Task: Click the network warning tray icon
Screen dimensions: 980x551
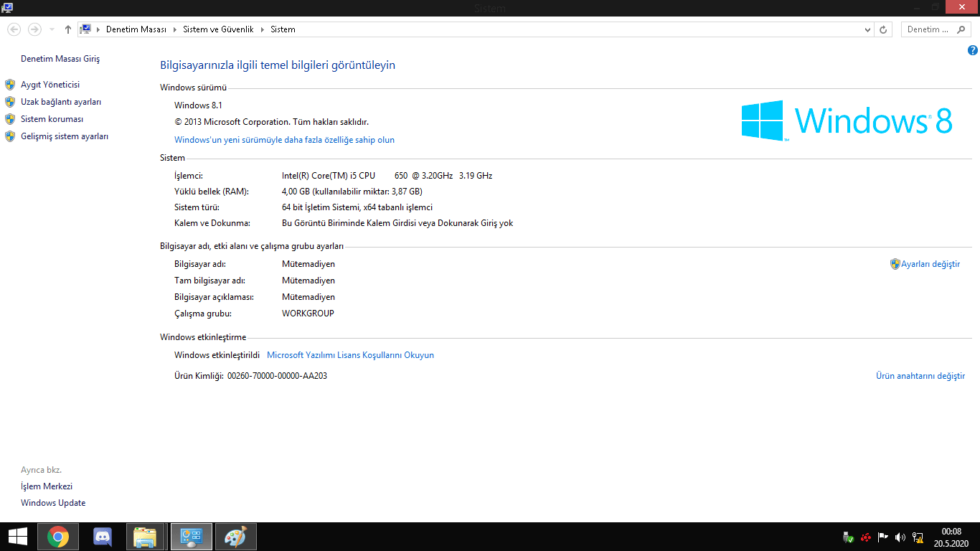Action: tap(918, 537)
